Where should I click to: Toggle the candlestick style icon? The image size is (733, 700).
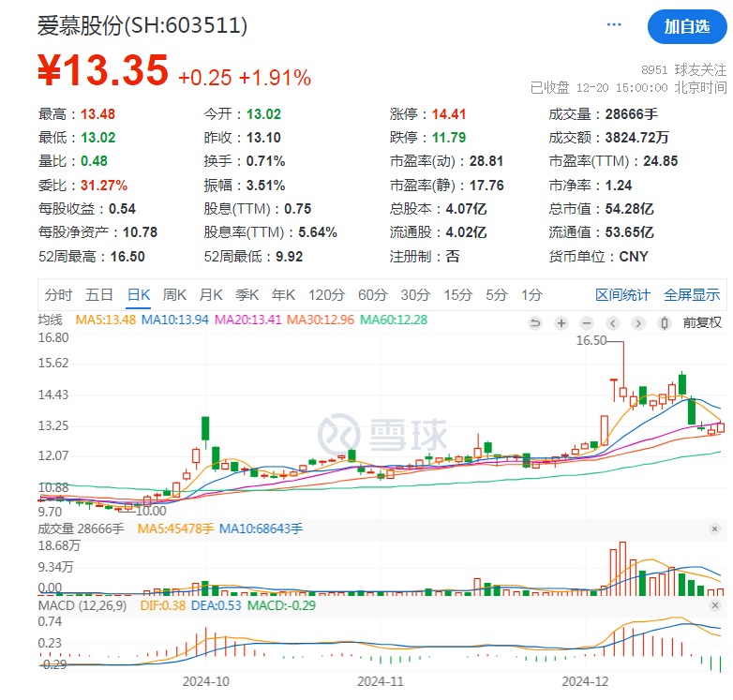(665, 323)
